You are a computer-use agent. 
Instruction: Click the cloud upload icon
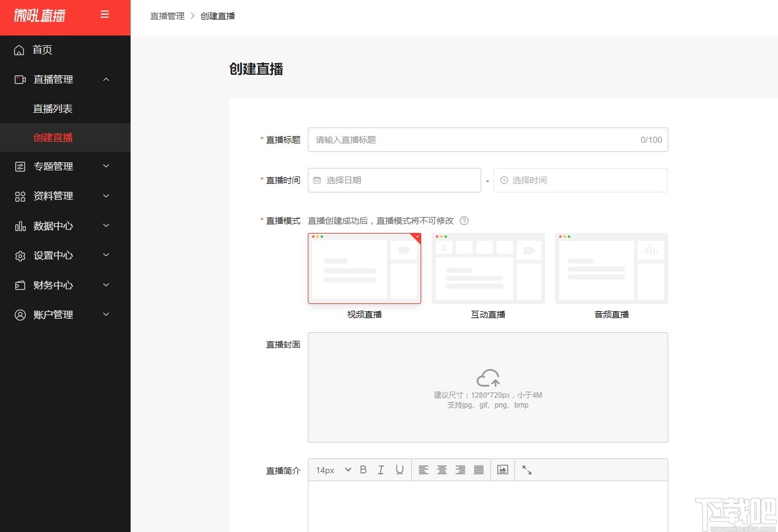pos(488,378)
